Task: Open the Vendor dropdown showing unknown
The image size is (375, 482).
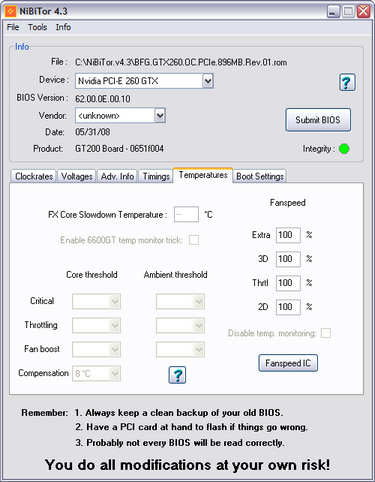Action: point(120,115)
